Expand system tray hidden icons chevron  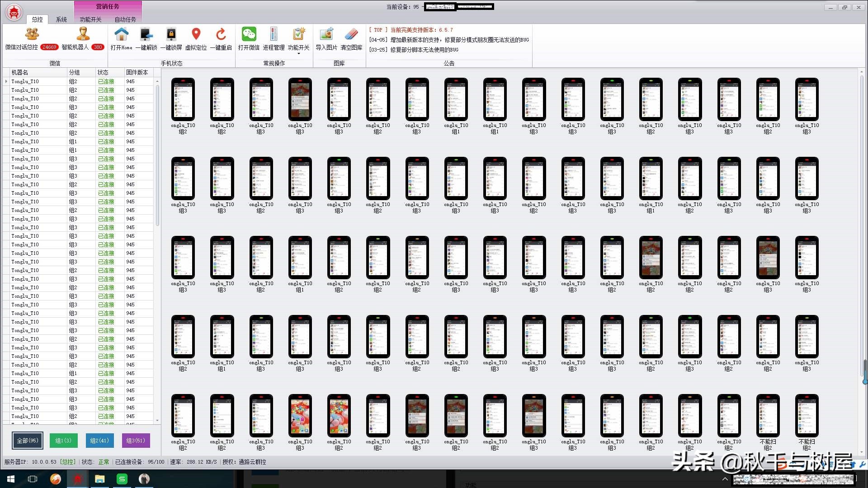725,479
